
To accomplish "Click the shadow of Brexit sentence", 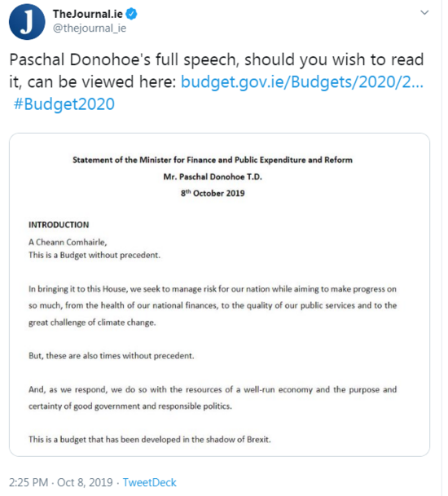I will [150, 439].
